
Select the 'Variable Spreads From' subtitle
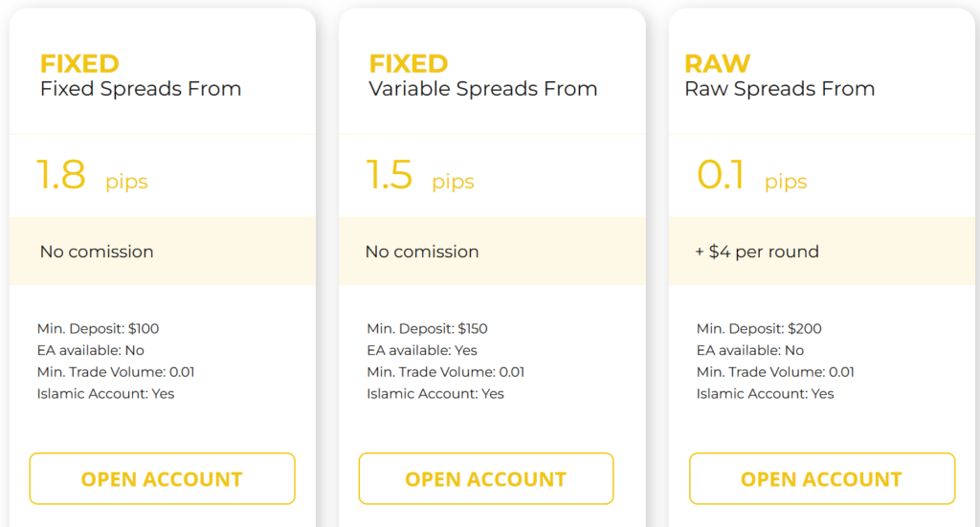[483, 89]
